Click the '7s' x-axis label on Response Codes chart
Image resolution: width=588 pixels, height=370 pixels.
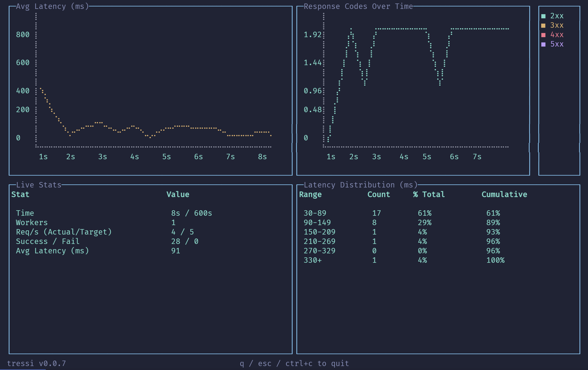click(x=477, y=157)
